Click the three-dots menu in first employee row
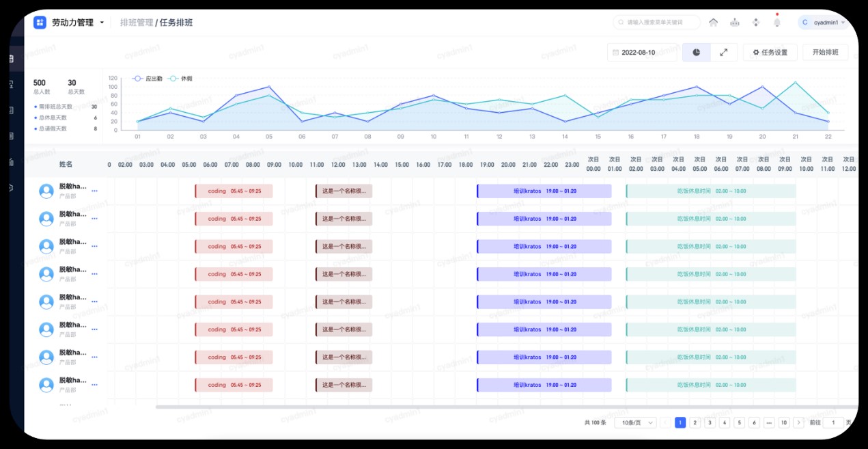The width and height of the screenshot is (868, 449). click(94, 191)
